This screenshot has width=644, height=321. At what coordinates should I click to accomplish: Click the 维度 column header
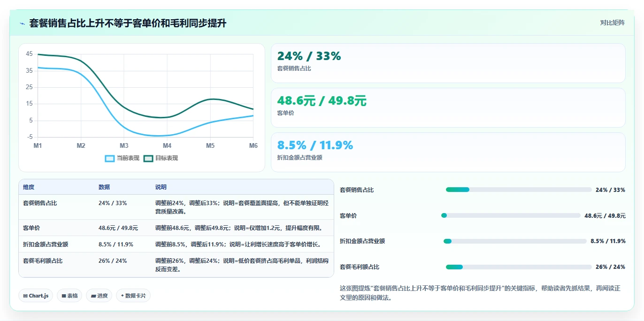(29, 187)
